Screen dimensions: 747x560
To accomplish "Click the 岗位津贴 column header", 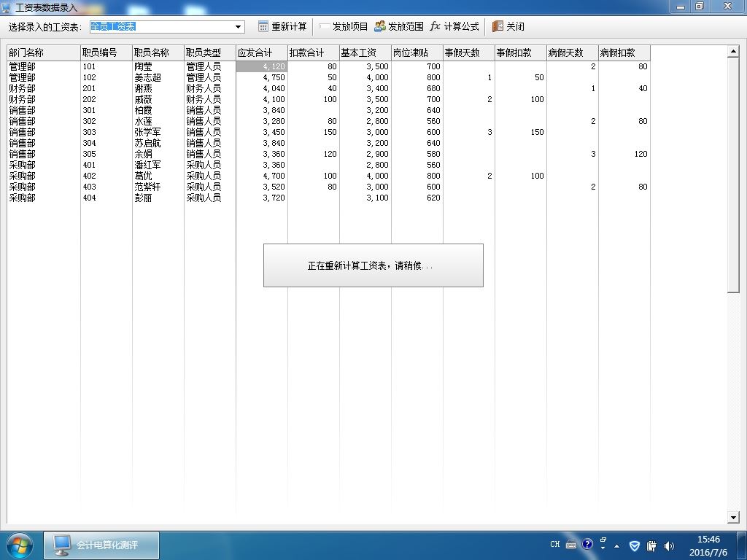I will 417,52.
